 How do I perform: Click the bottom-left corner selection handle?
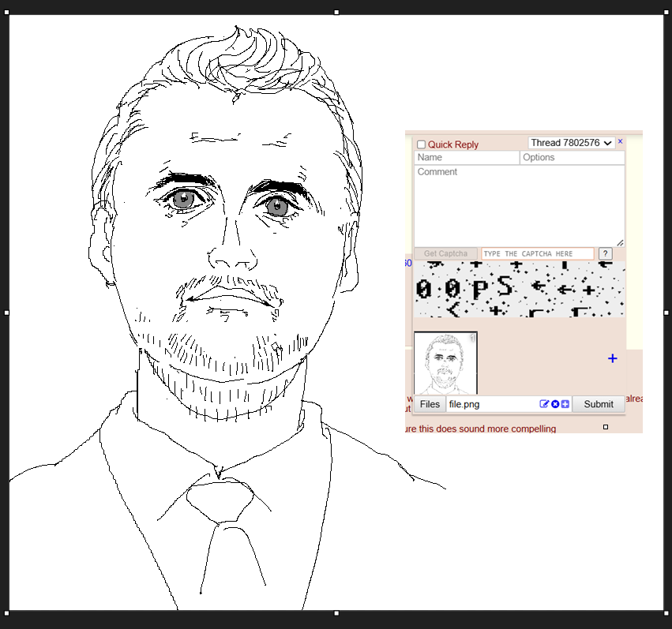click(x=6, y=613)
